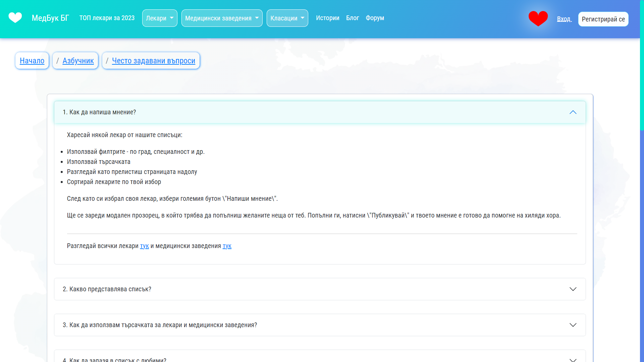Follow the Начало breadcrumb link
The width and height of the screenshot is (644, 362).
click(32, 61)
